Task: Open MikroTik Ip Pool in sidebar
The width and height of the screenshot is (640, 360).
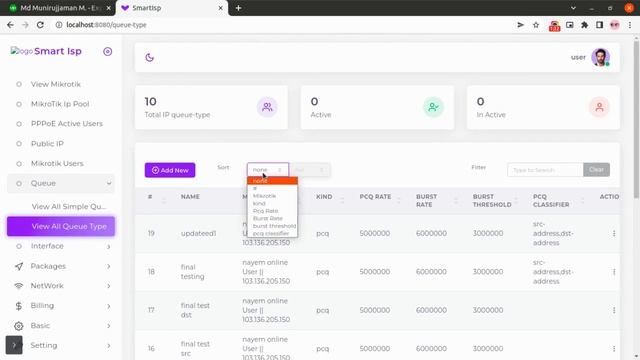Action: tap(61, 104)
